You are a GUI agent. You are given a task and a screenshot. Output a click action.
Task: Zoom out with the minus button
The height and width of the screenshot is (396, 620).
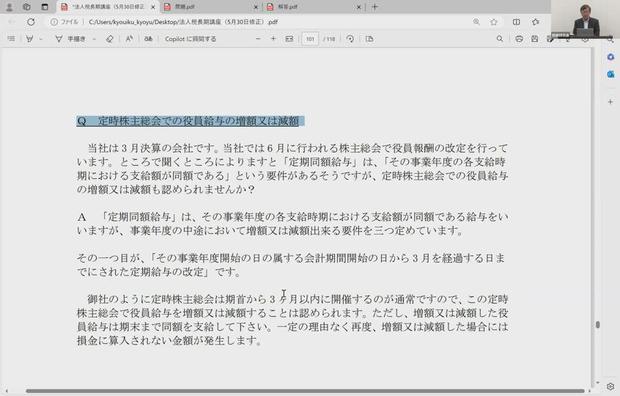click(x=258, y=39)
